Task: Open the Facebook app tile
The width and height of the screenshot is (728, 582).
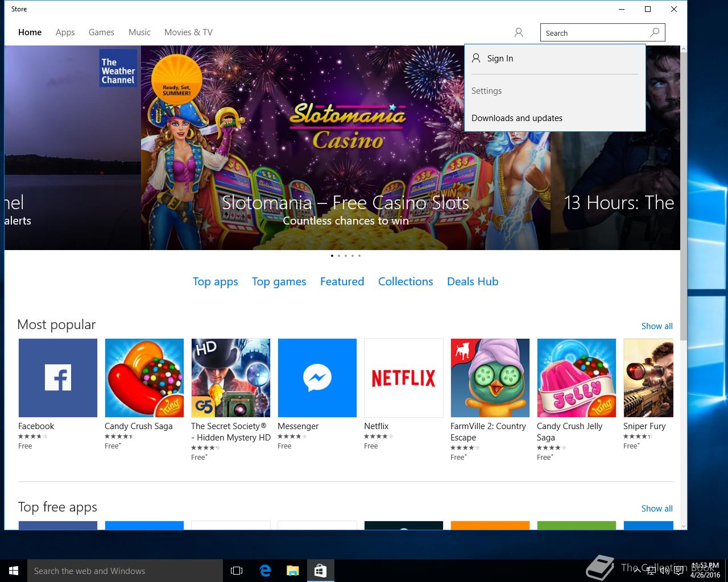Action: [x=58, y=378]
